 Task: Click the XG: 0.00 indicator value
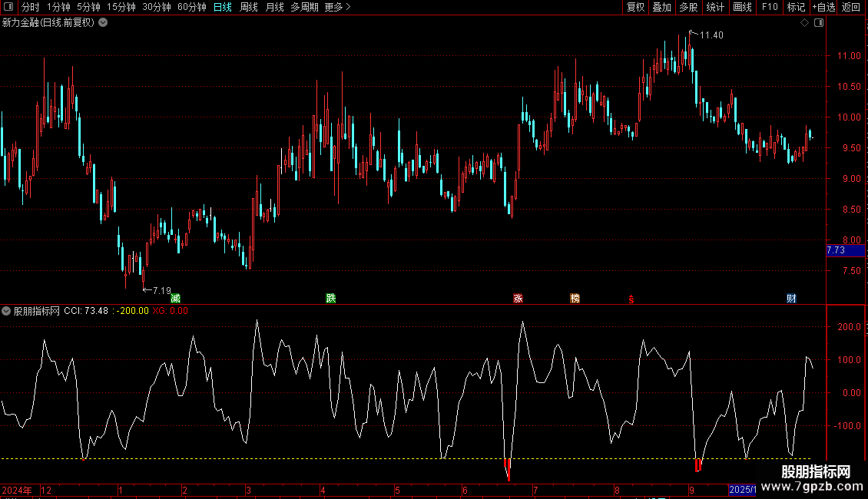170,311
